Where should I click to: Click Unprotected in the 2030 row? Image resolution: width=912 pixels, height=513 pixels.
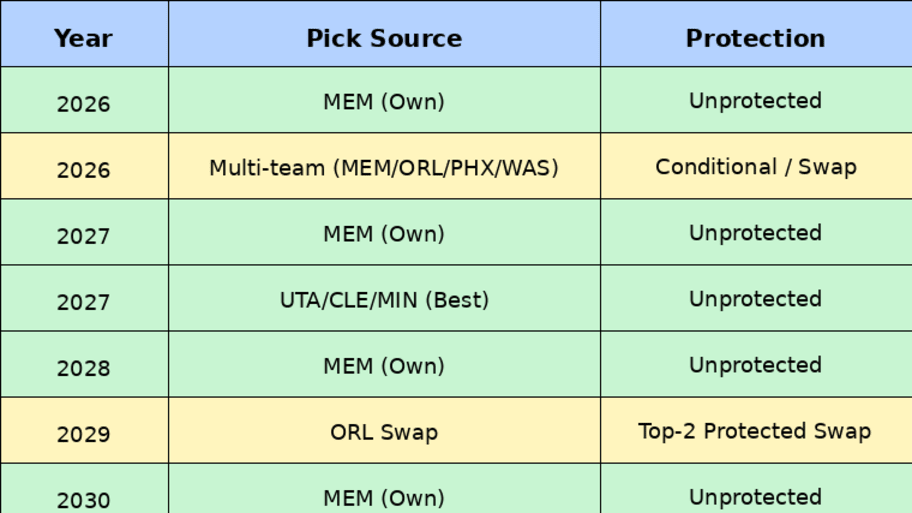pos(755,496)
